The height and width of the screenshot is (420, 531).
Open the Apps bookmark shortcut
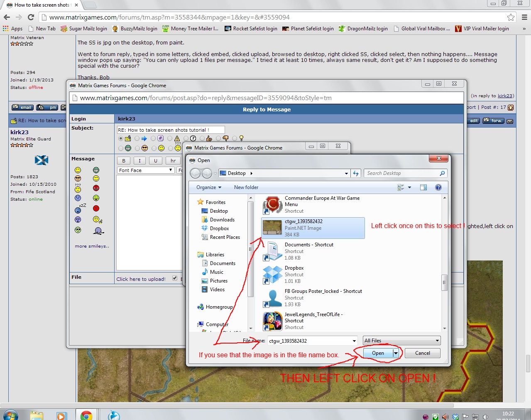coord(12,29)
